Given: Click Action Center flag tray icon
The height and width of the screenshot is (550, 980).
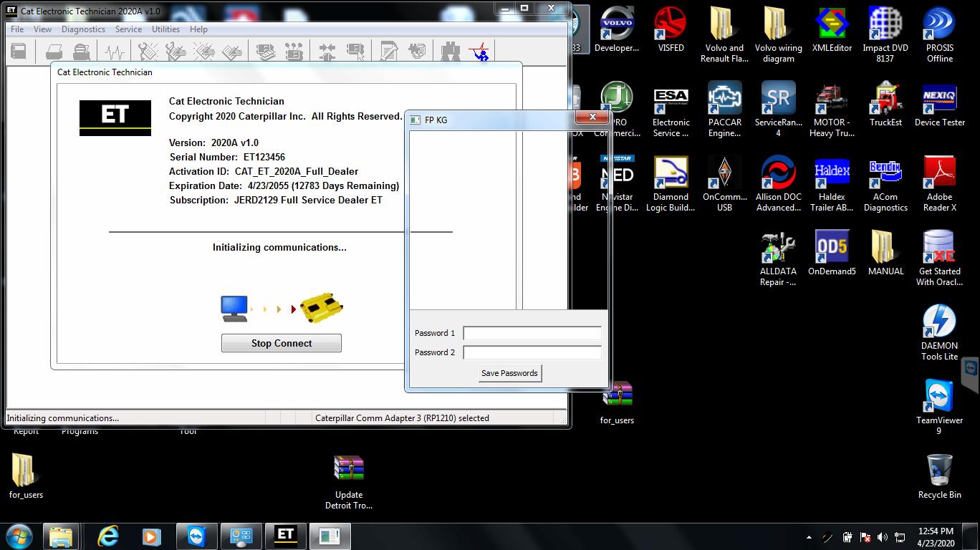Looking at the screenshot, I should [865, 536].
